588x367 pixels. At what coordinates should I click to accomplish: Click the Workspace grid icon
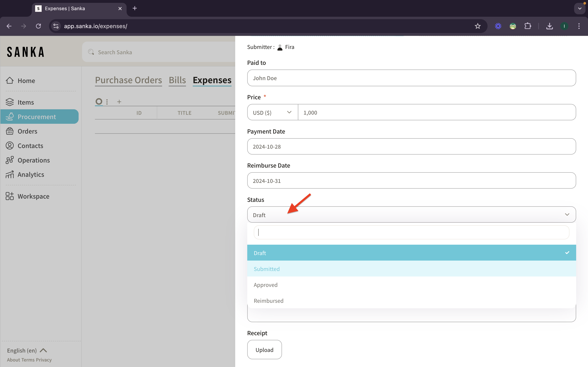pyautogui.click(x=10, y=196)
